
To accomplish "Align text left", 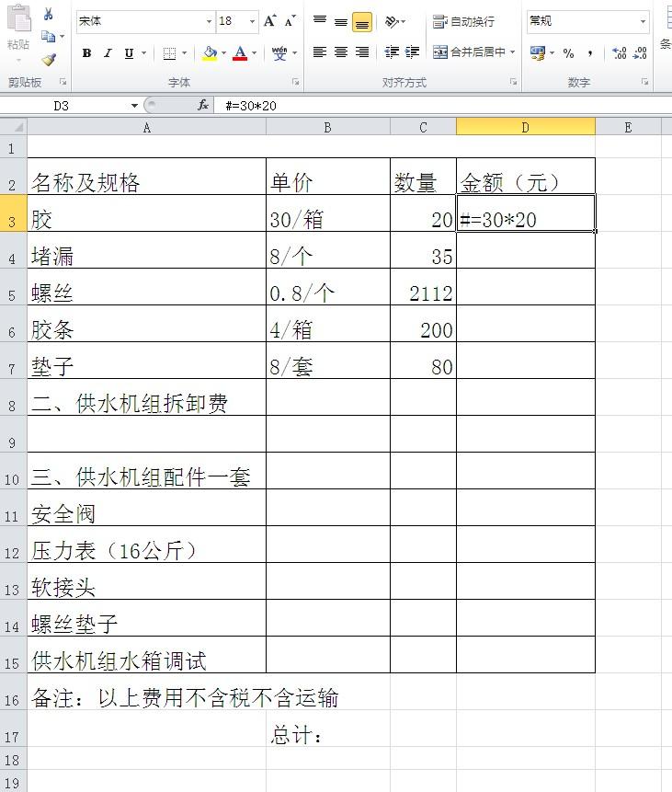I will 320,52.
